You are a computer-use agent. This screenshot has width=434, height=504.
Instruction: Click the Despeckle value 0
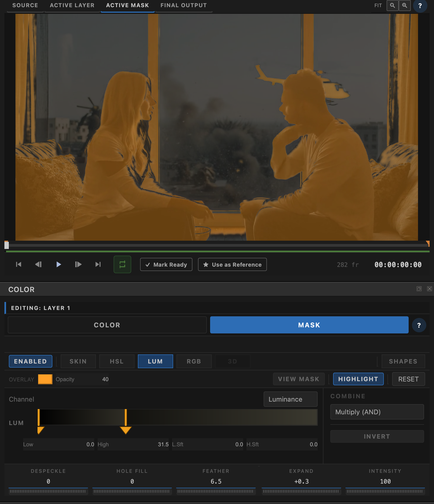pos(48,481)
